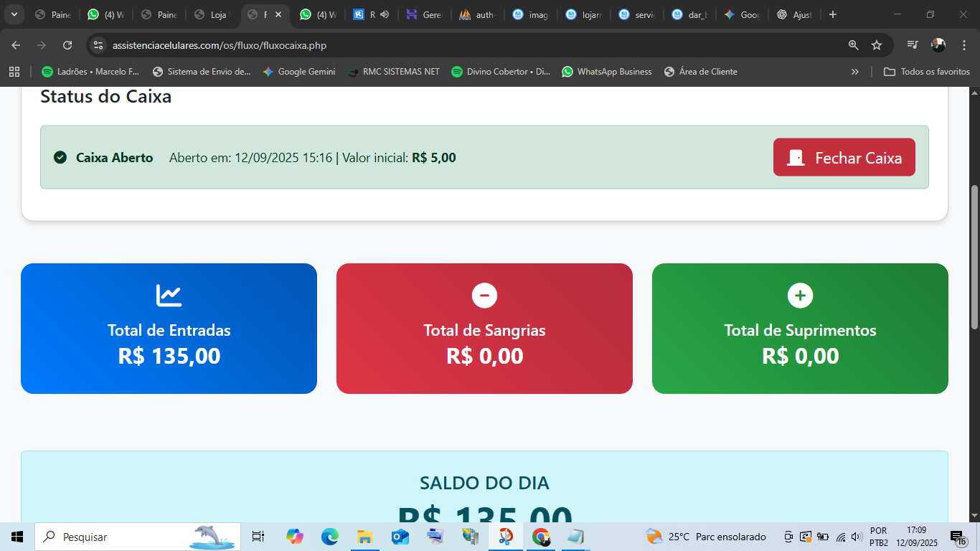Viewport: 980px width, 551px height.
Task: Bookmark this page with the star icon
Action: click(x=876, y=45)
